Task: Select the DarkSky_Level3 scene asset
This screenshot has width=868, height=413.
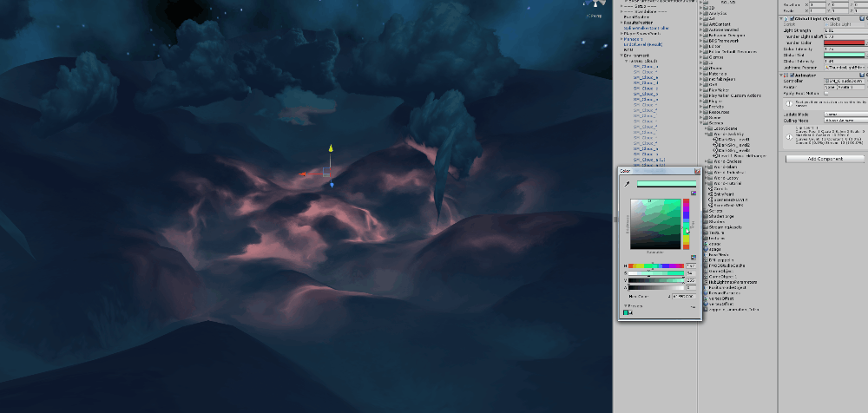Action: coord(732,151)
